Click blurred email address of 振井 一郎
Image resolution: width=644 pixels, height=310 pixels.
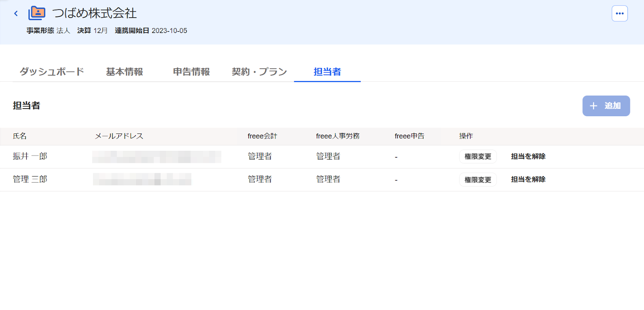(x=157, y=157)
